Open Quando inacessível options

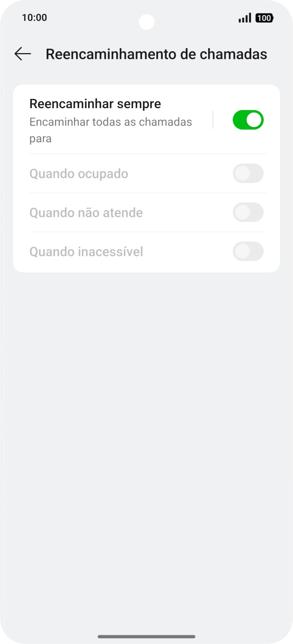point(86,251)
